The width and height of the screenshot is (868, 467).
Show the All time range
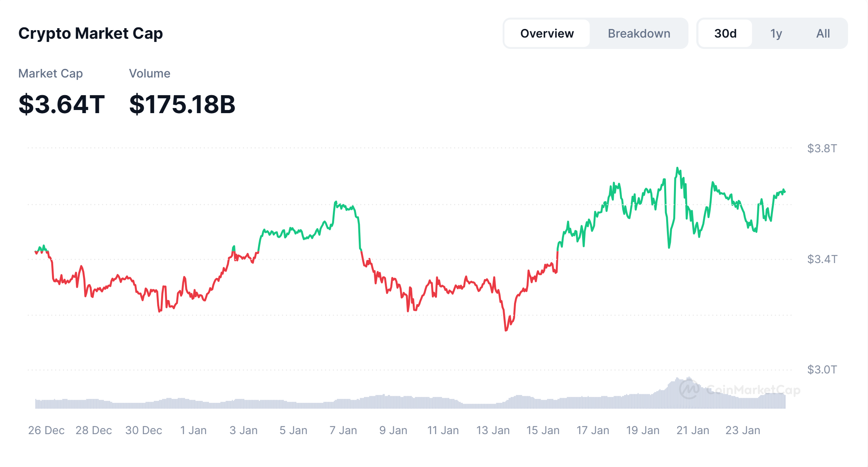(823, 34)
